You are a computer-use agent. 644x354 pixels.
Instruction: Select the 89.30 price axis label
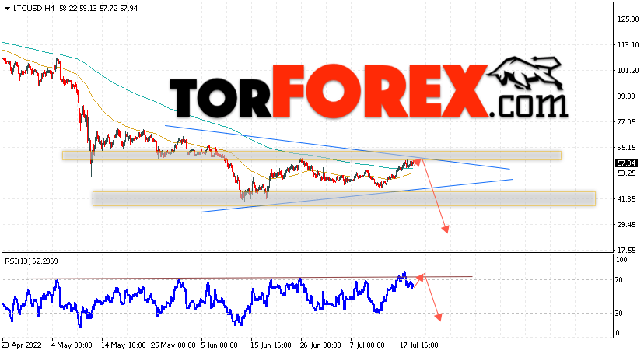pos(626,96)
